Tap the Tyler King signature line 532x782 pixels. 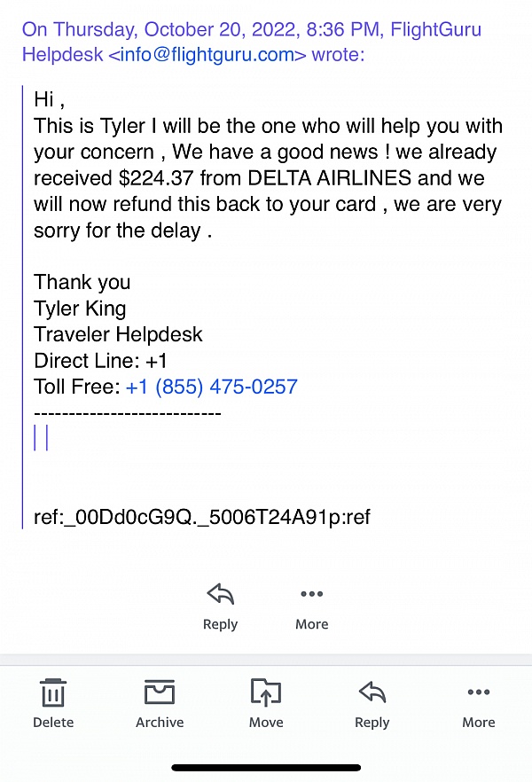coord(80,309)
